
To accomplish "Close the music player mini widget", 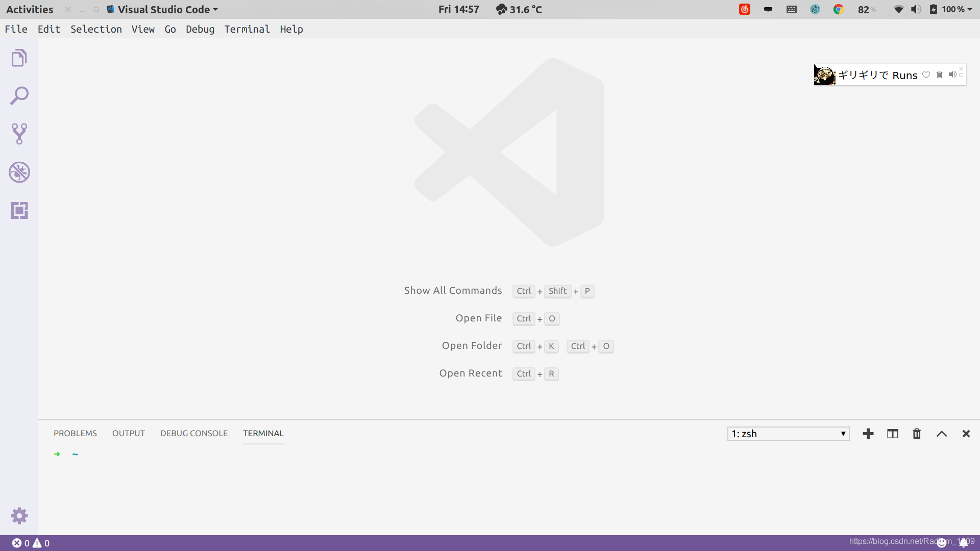I will point(961,68).
